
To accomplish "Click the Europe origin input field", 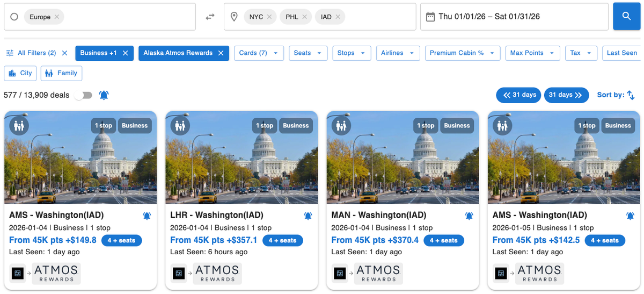I will point(129,17).
